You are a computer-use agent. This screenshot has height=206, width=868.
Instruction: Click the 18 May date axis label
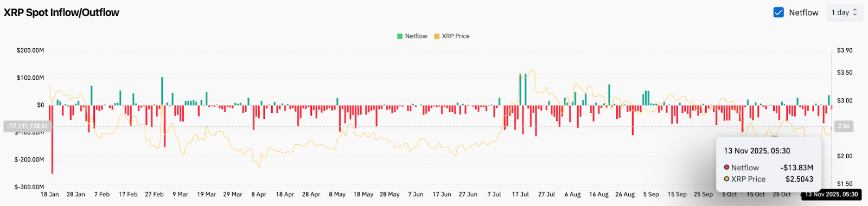363,194
